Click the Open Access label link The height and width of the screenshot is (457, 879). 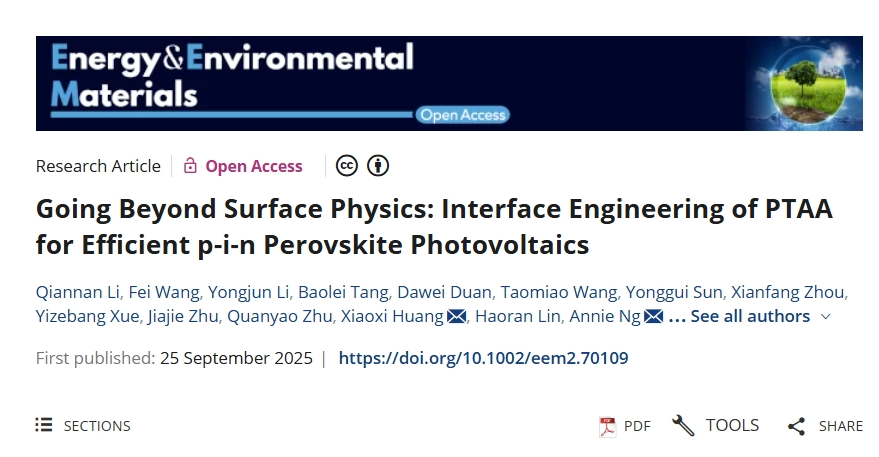click(254, 166)
